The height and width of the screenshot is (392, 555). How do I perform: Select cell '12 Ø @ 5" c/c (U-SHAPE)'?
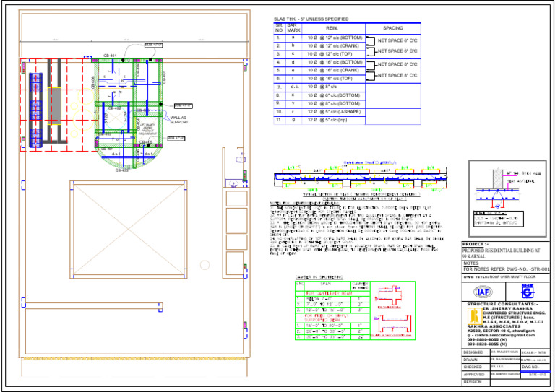pos(333,112)
